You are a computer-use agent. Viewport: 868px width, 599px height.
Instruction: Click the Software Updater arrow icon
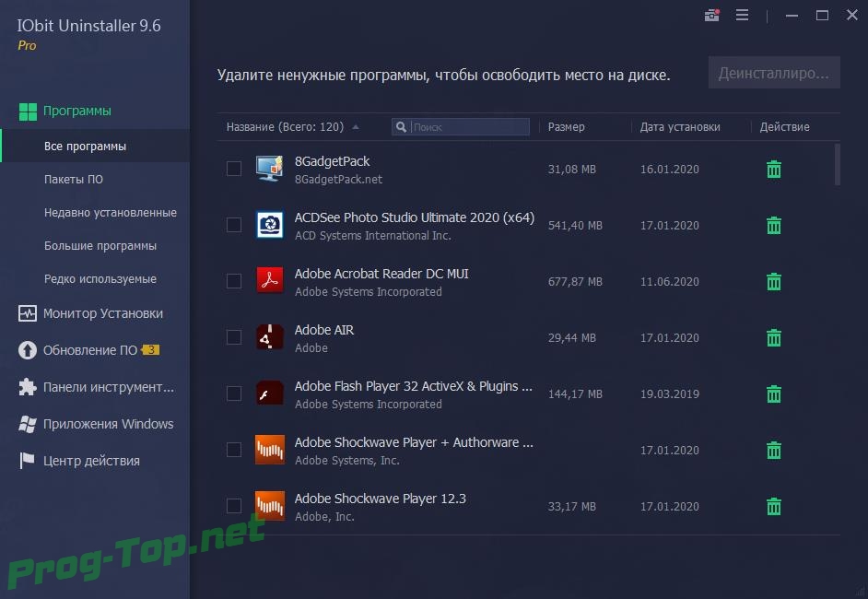coord(27,350)
